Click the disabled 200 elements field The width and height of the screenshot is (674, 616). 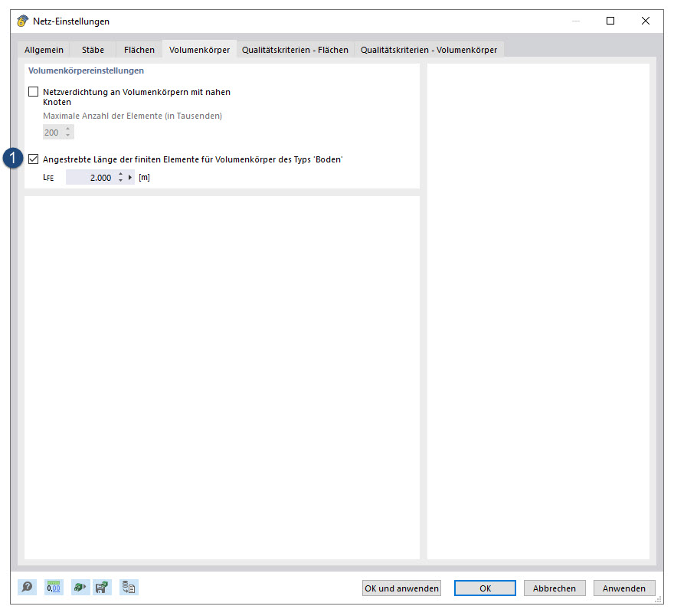(58, 133)
